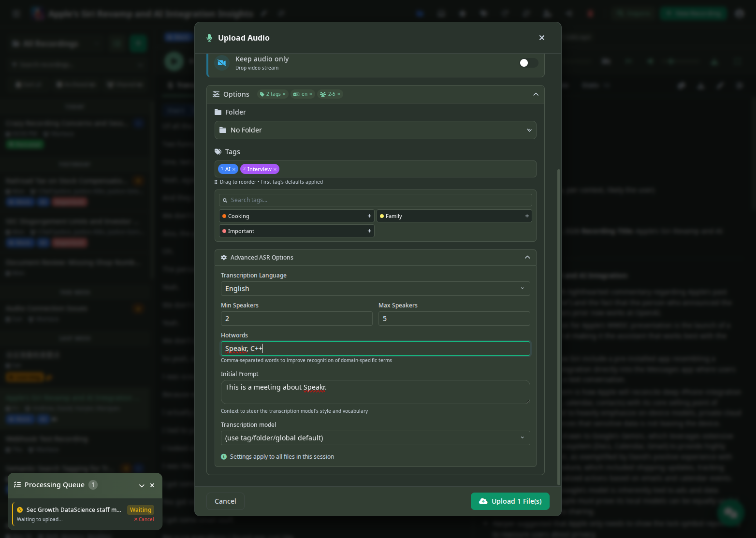
Task: Collapse the Processing Queue panel
Action: (x=142, y=485)
